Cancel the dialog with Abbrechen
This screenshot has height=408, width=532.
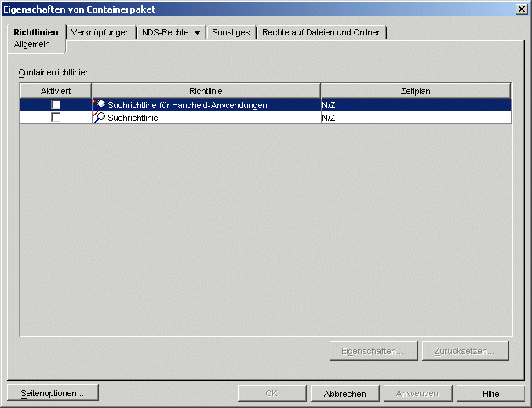(x=344, y=393)
